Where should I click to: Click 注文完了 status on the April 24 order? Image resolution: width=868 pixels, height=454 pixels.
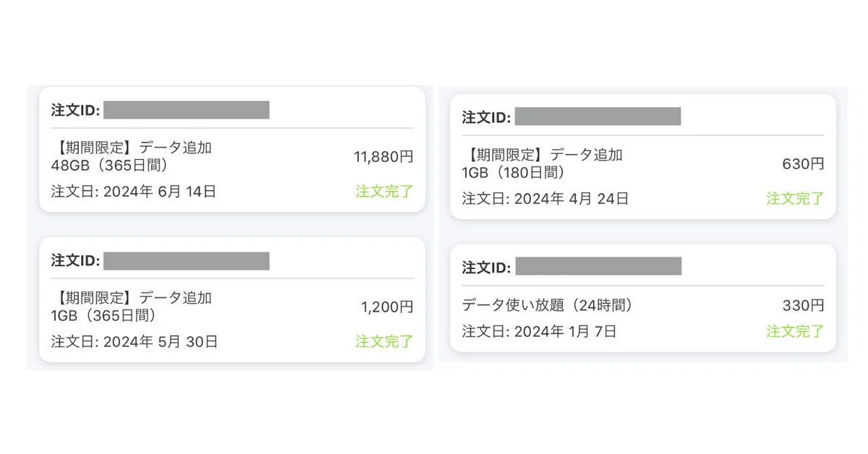pyautogui.click(x=796, y=198)
